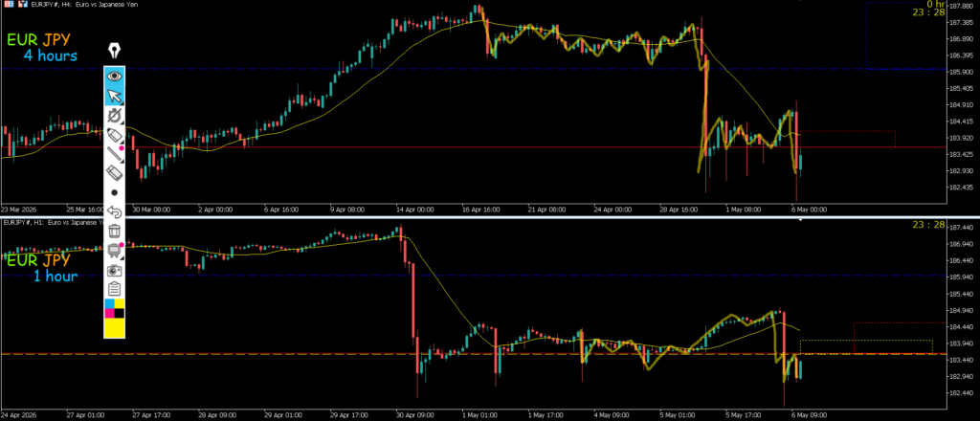Select the straight line tool
The height and width of the screenshot is (421, 980).
pos(115,154)
